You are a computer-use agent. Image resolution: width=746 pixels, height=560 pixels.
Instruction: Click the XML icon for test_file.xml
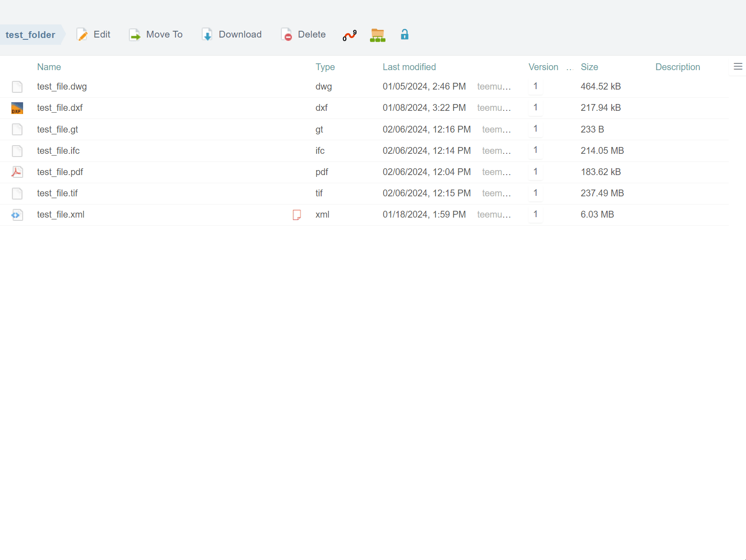pyautogui.click(x=17, y=214)
